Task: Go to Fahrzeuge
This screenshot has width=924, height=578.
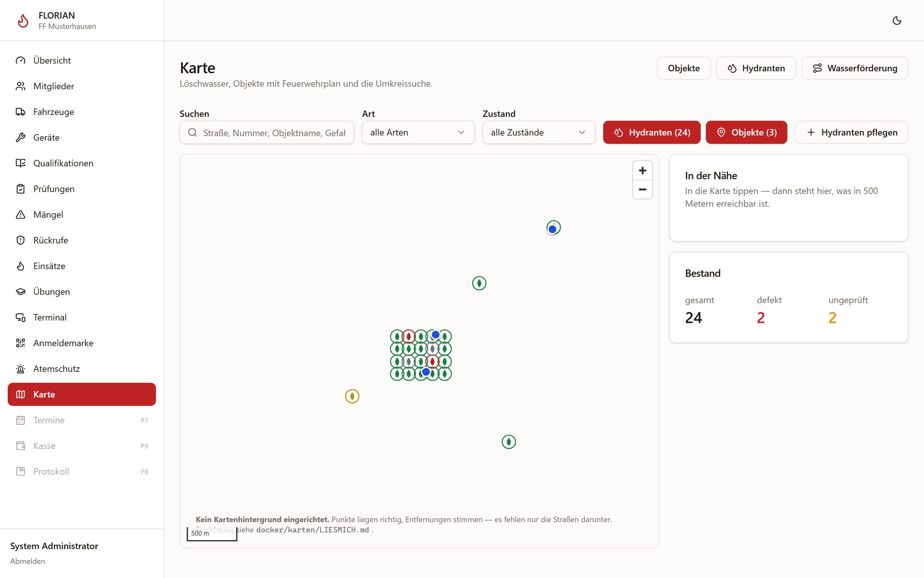Action: click(82, 112)
